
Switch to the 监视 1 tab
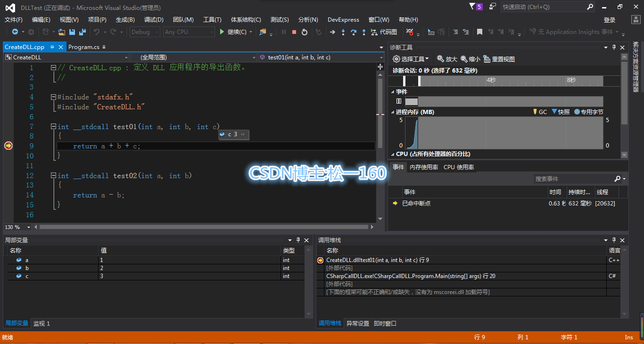tap(41, 323)
